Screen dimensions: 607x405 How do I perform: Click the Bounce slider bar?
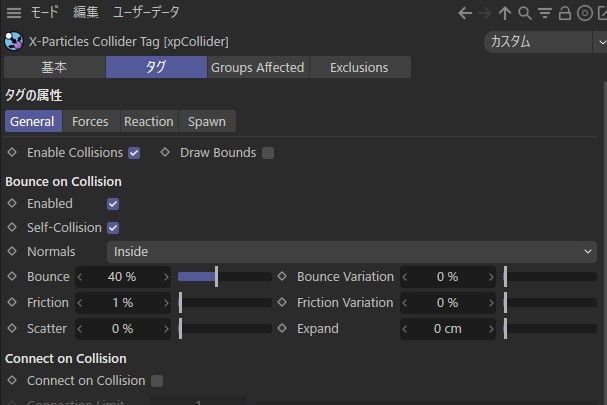(x=225, y=277)
